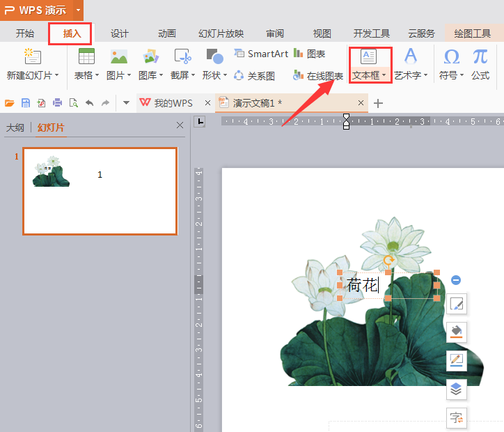This screenshot has width=504, height=432.
Task: Click the Print Preview icon
Action: [74, 103]
